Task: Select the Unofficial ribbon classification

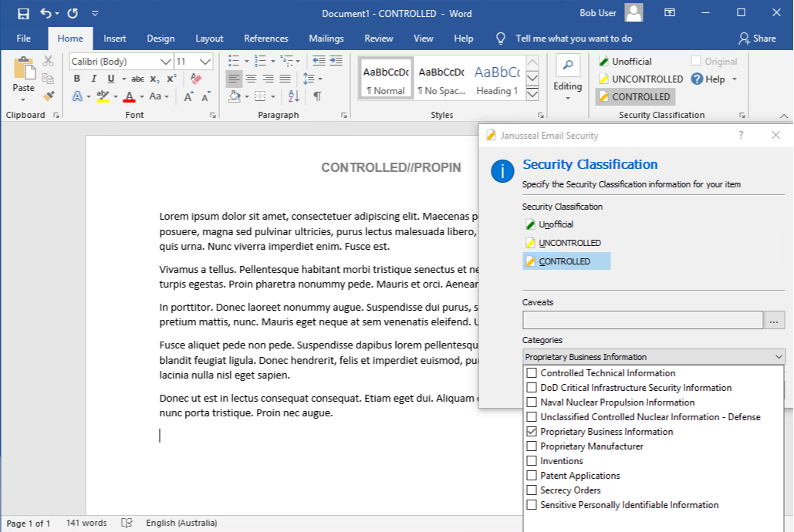Action: (x=626, y=61)
